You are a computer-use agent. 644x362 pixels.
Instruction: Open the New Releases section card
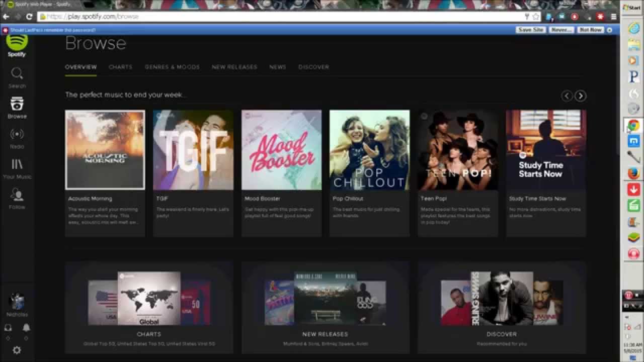point(325,307)
